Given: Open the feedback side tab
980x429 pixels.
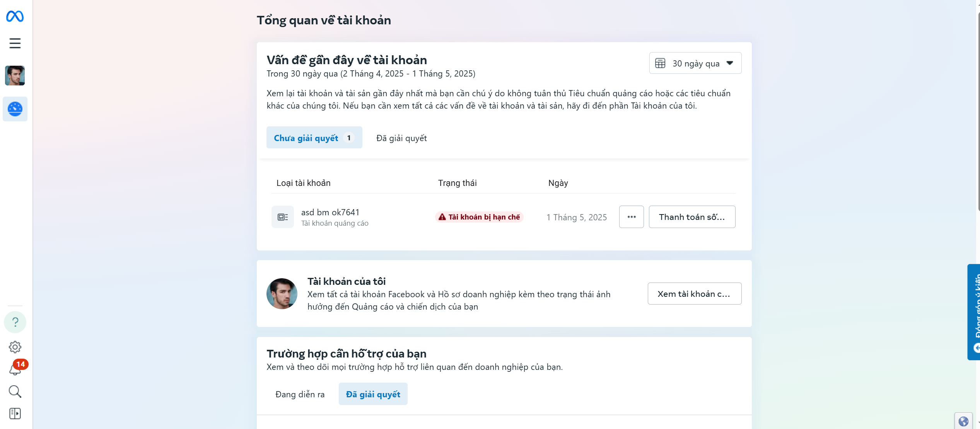Looking at the screenshot, I should coord(974,312).
